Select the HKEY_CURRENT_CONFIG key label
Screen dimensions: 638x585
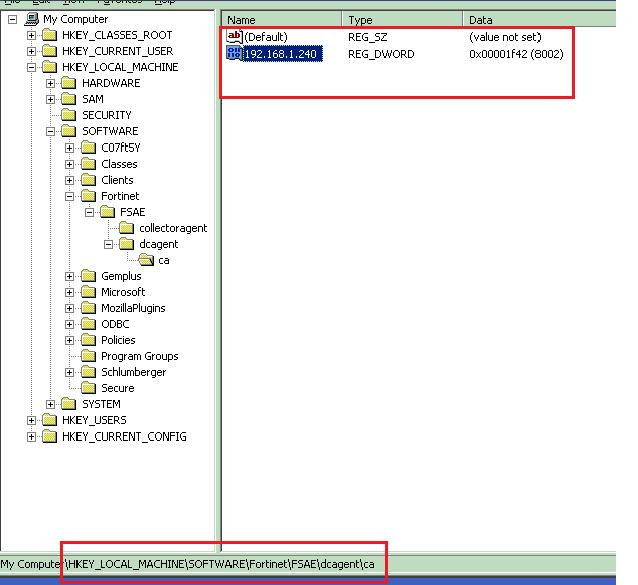click(124, 437)
